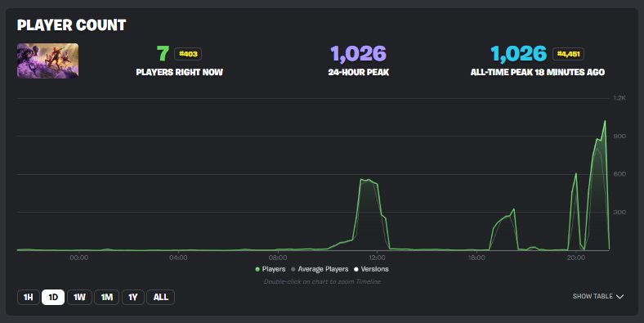Image resolution: width=644 pixels, height=323 pixels.
Task: Click the #403 rank badge
Action: tap(188, 54)
